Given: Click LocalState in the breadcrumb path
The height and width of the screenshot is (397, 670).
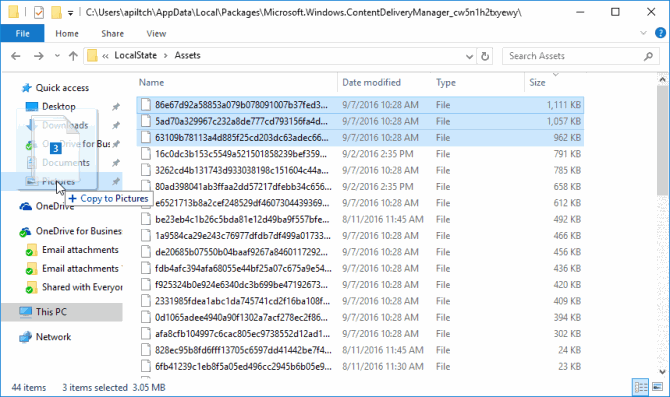Looking at the screenshot, I should click(135, 56).
